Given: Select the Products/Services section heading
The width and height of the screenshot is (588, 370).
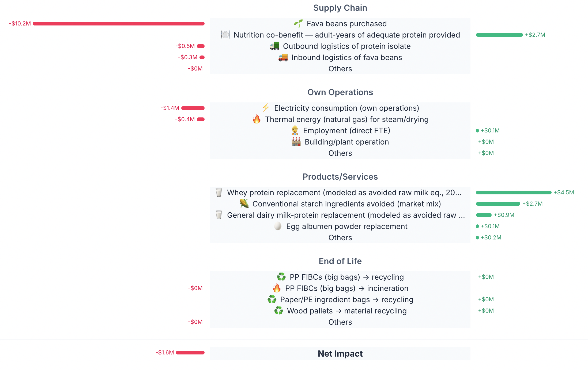Looking at the screenshot, I should click(340, 177).
